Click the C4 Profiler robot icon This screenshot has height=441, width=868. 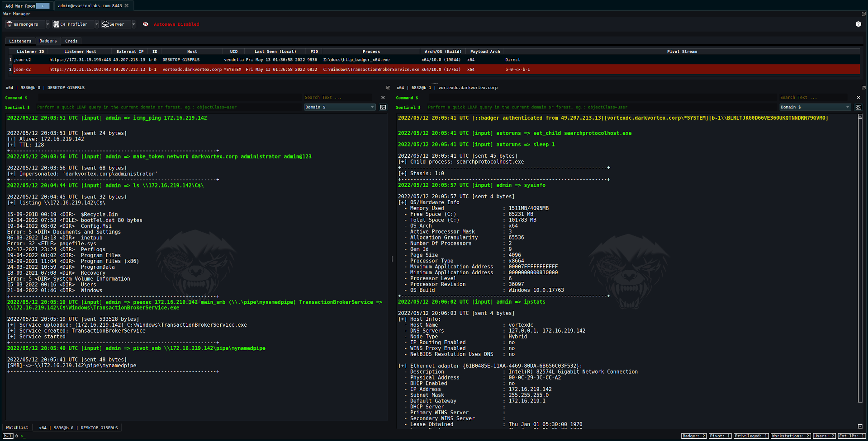coord(56,24)
